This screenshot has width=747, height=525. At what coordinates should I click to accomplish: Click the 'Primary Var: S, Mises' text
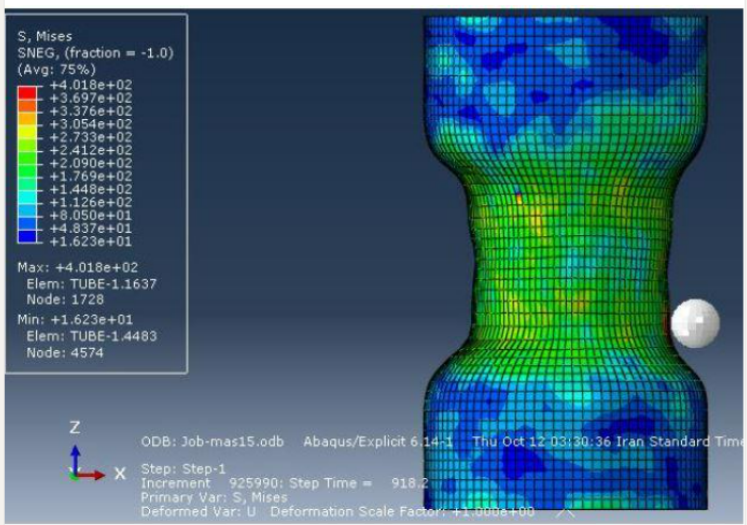214,497
